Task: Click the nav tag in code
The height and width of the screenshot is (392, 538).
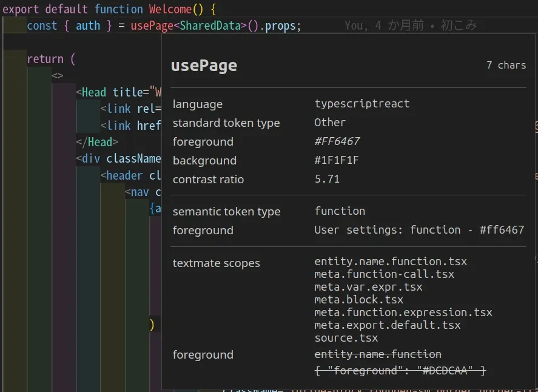Action: point(140,192)
